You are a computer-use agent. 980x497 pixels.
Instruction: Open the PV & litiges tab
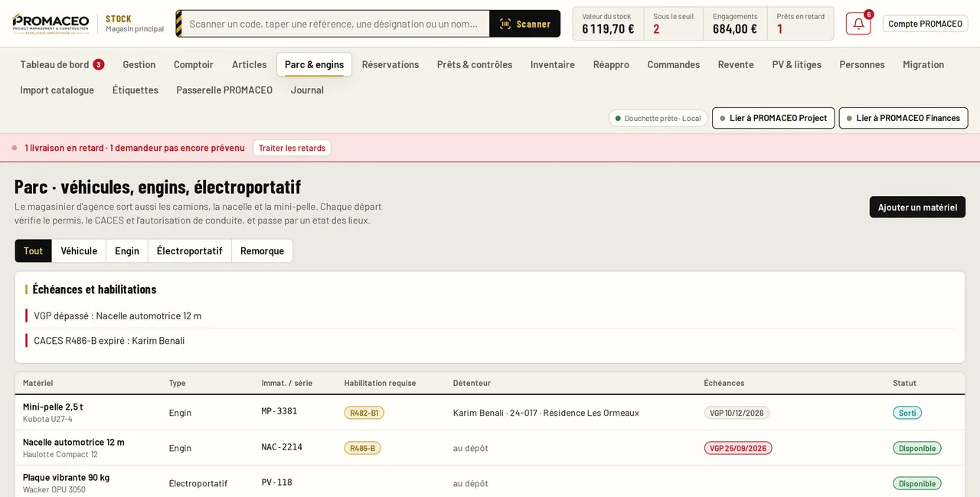click(797, 64)
